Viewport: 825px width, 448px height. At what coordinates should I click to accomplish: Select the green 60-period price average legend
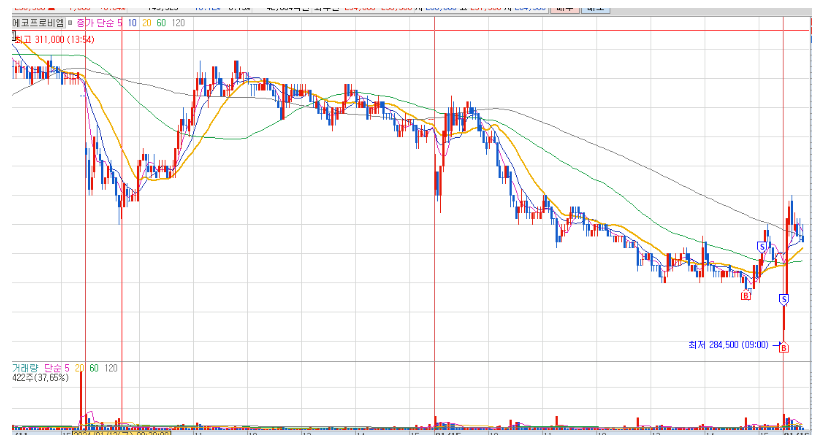click(x=161, y=23)
